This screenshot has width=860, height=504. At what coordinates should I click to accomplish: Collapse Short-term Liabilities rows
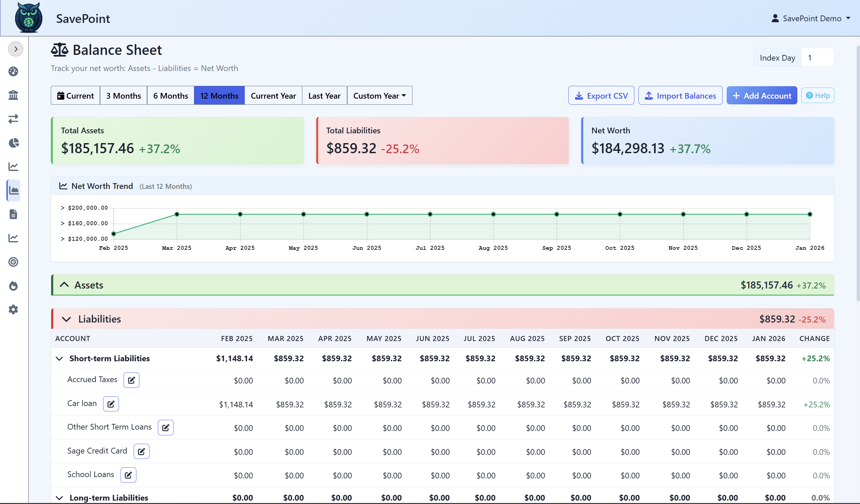pyautogui.click(x=59, y=359)
